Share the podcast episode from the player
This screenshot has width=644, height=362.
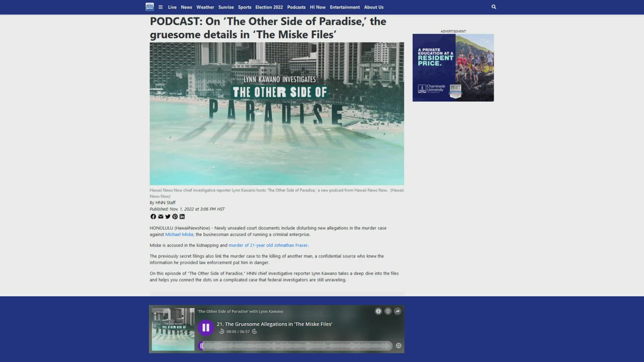tap(397, 311)
